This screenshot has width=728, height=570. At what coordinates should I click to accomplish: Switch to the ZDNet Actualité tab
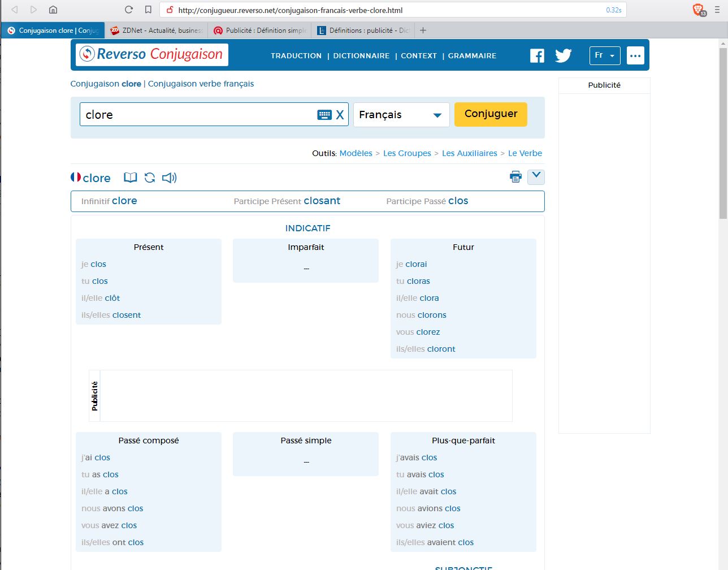157,31
